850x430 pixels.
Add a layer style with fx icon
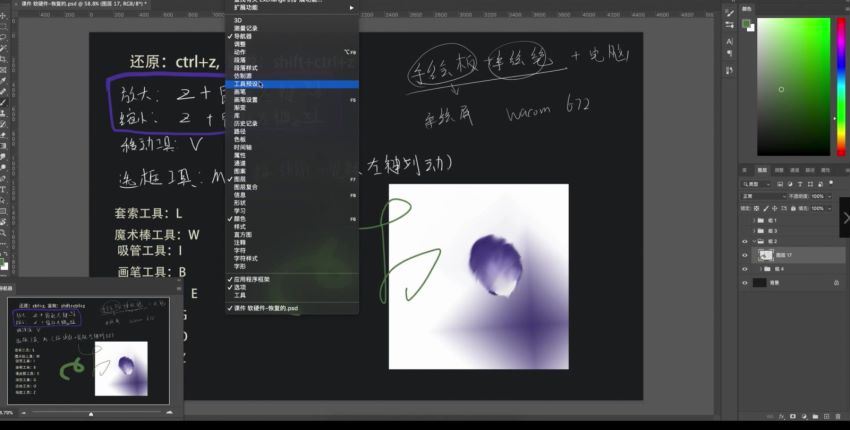click(781, 416)
